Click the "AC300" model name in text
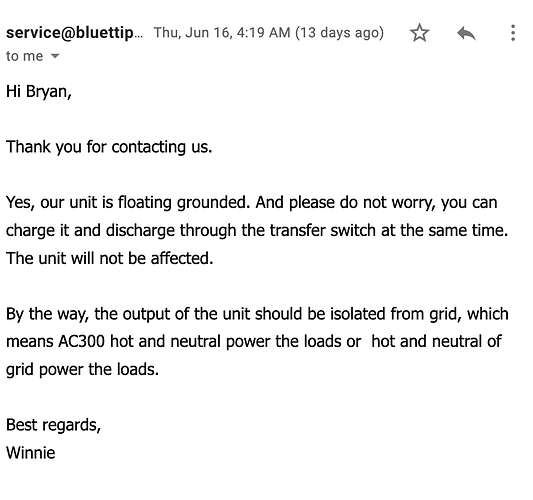The width and height of the screenshot is (533, 500). 81,342
